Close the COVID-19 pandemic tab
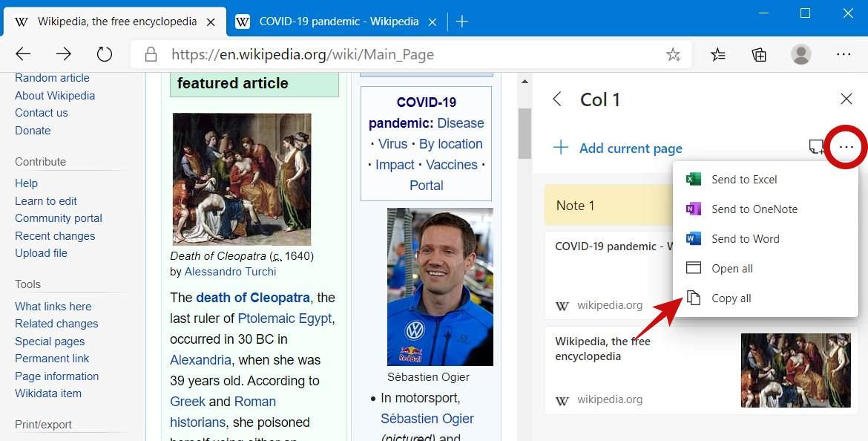This screenshot has height=441, width=868. (x=433, y=22)
